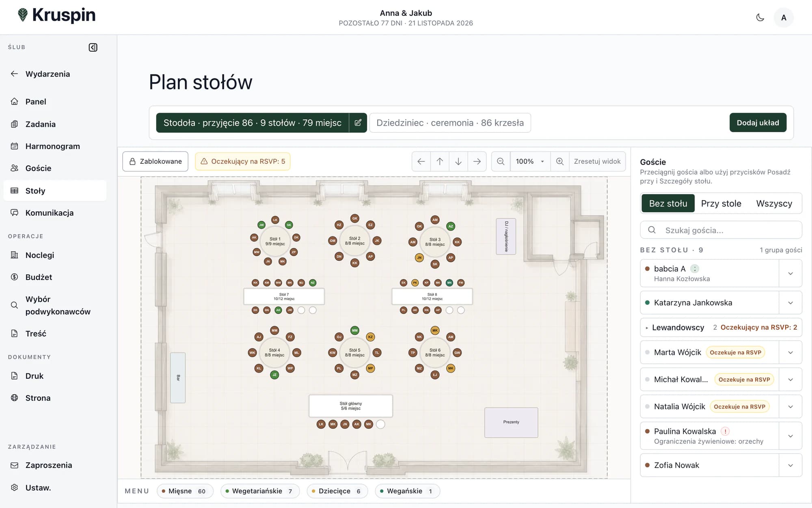Reset the view with Zresetuj widok
812x508 pixels.
pyautogui.click(x=597, y=161)
